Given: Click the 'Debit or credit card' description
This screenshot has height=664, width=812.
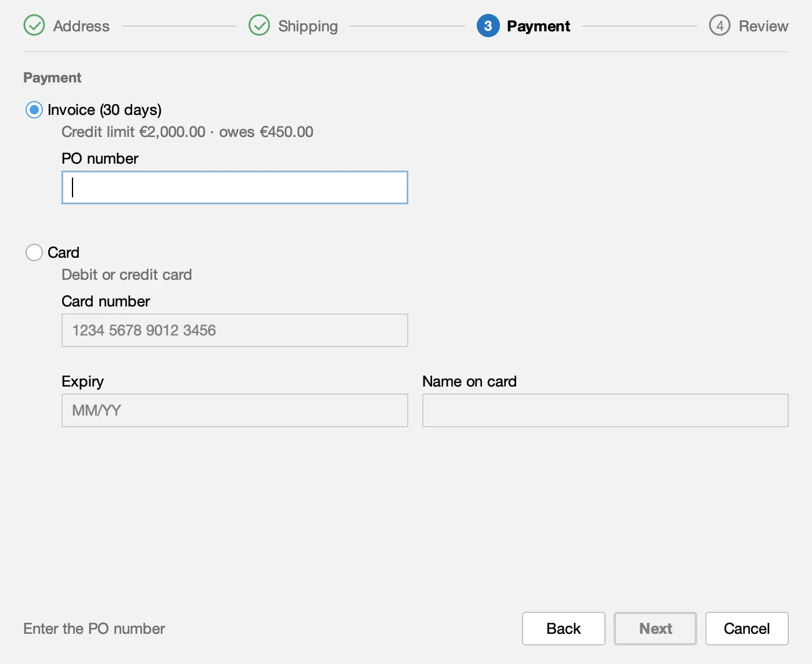Looking at the screenshot, I should [x=126, y=275].
